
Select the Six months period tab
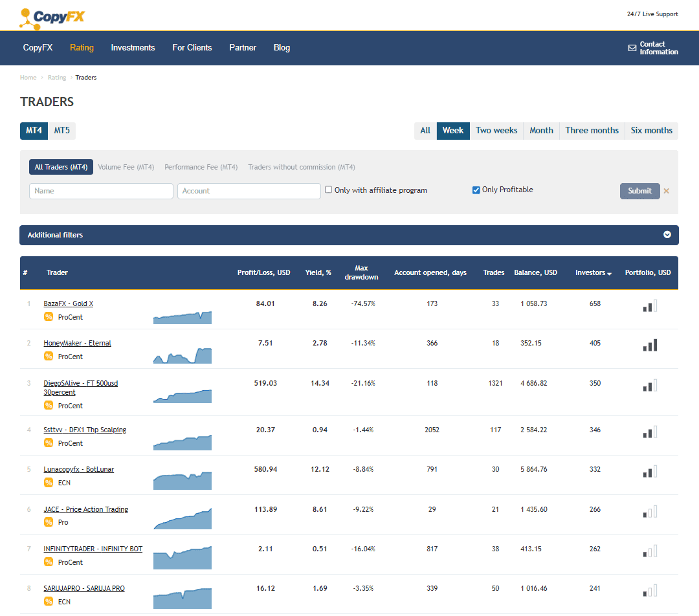[651, 131]
